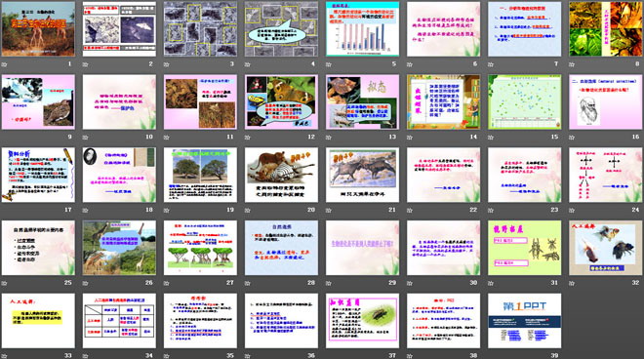Select slide 12 with the butterfly photos

[281, 101]
